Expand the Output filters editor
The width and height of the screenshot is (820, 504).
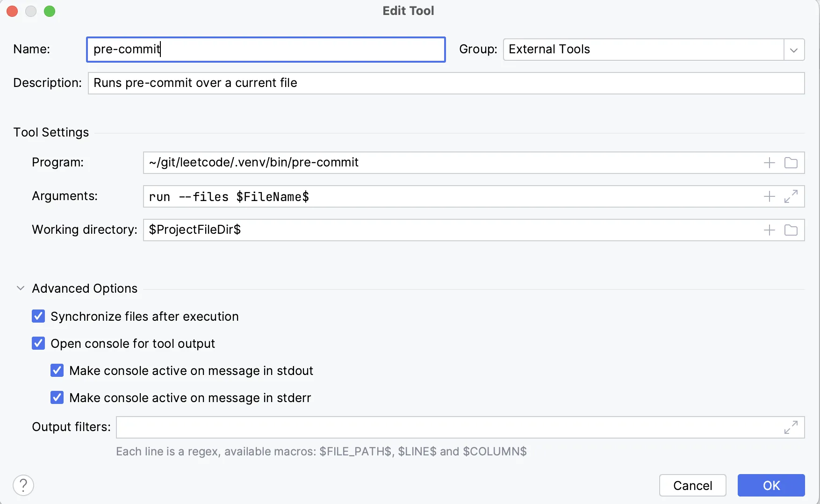point(791,427)
